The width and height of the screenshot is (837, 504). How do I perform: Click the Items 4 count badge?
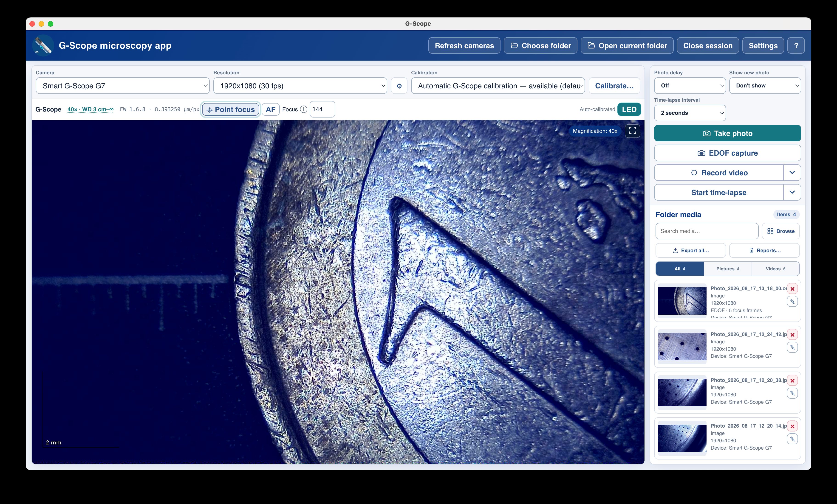tap(786, 215)
